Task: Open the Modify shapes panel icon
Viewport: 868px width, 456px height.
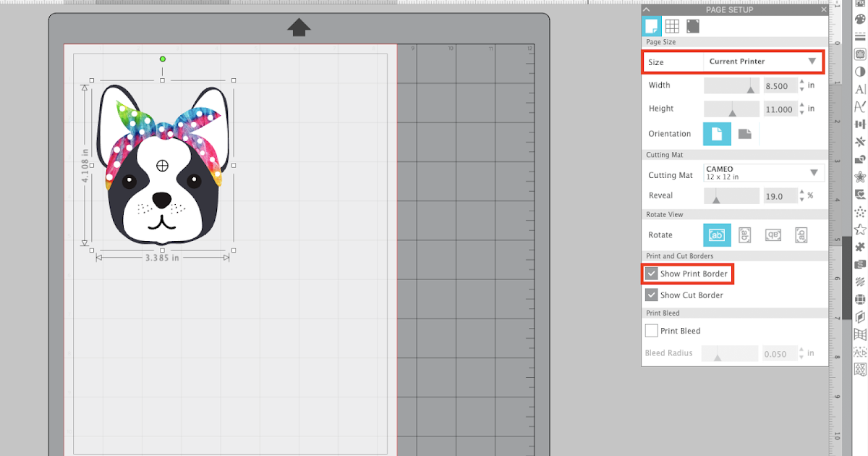Action: 860,159
